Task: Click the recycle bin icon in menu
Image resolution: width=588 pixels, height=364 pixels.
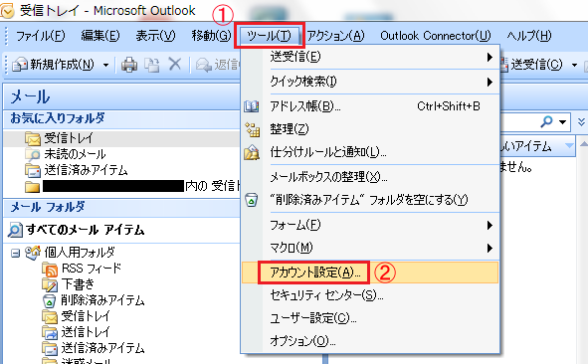Action: click(252, 200)
